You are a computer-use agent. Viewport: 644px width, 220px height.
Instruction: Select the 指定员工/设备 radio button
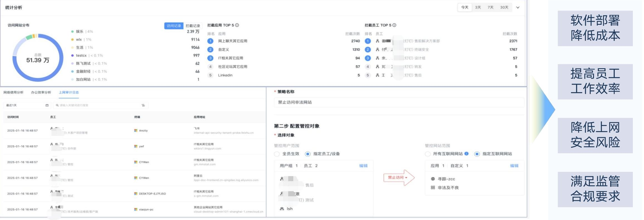click(x=308, y=154)
